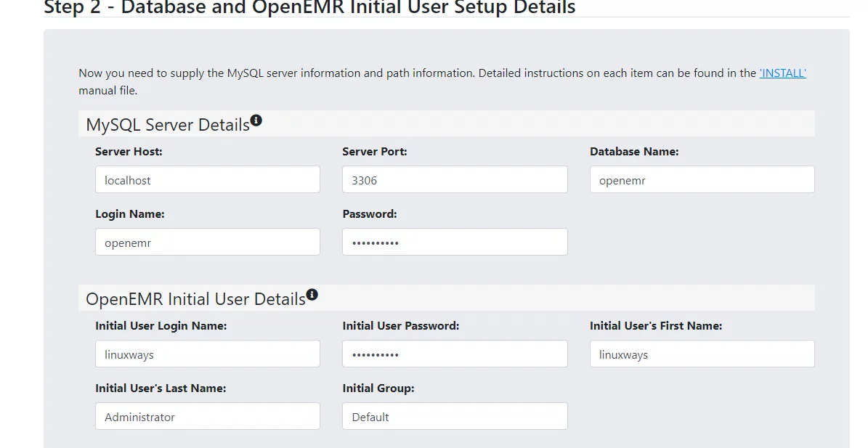Click the Database Name label
The image size is (868, 448).
pos(634,152)
